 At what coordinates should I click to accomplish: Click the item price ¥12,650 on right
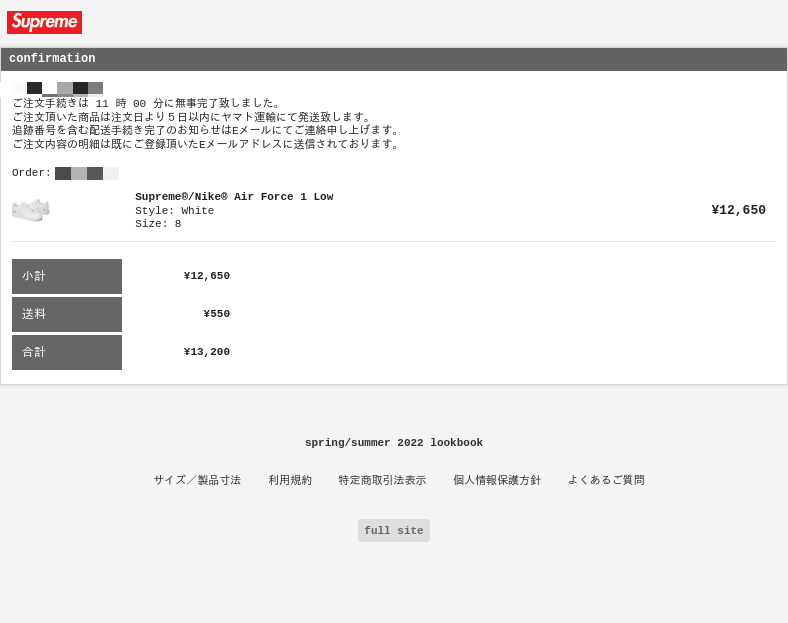(x=738, y=210)
